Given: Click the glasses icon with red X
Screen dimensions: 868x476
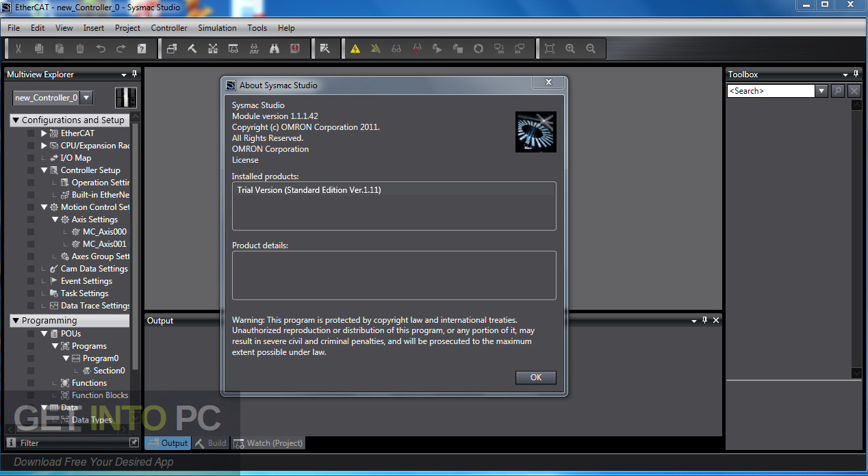Looking at the screenshot, I should coord(417,49).
